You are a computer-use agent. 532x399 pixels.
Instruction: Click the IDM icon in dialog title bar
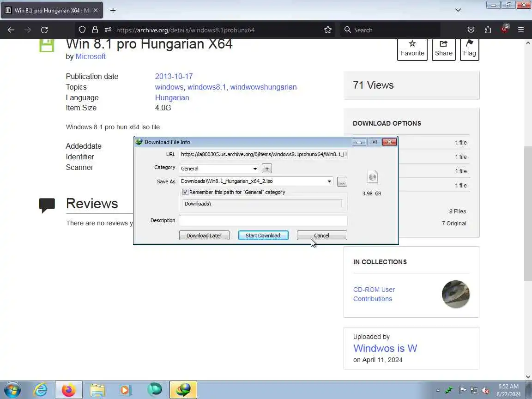coord(139,142)
